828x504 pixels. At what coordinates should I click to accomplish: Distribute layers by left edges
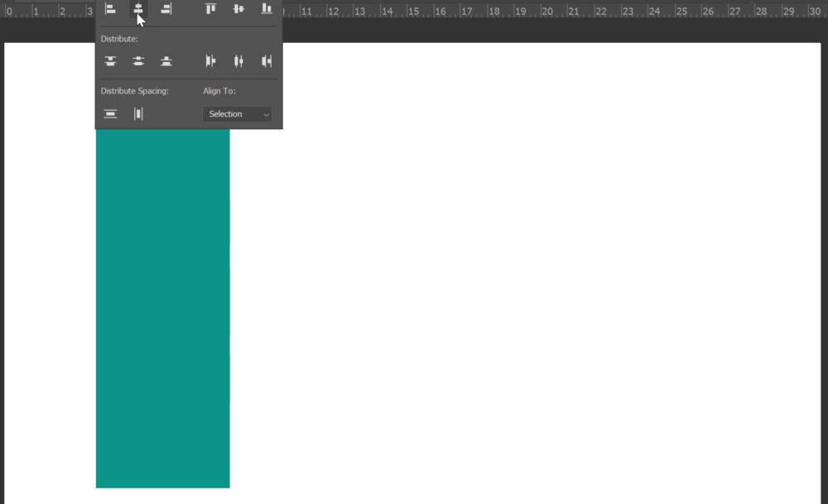tap(211, 61)
